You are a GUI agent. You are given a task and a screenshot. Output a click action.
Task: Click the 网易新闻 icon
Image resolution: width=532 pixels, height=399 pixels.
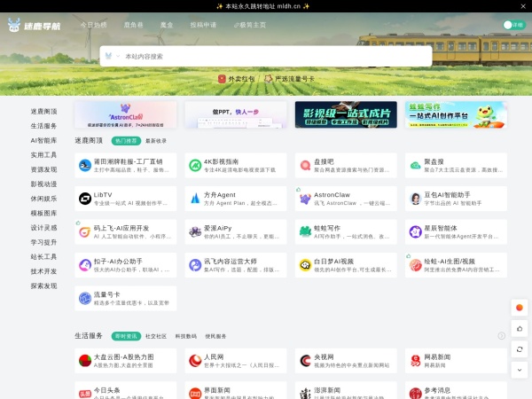[415, 361]
